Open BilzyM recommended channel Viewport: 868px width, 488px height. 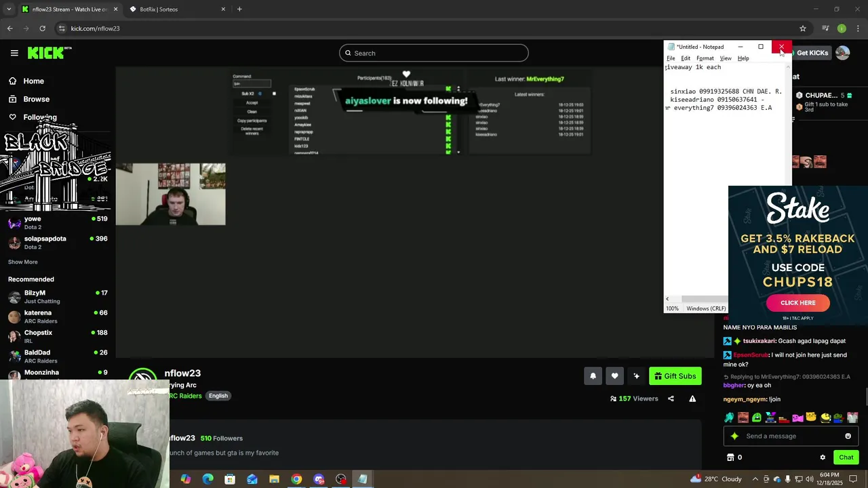[x=58, y=297]
